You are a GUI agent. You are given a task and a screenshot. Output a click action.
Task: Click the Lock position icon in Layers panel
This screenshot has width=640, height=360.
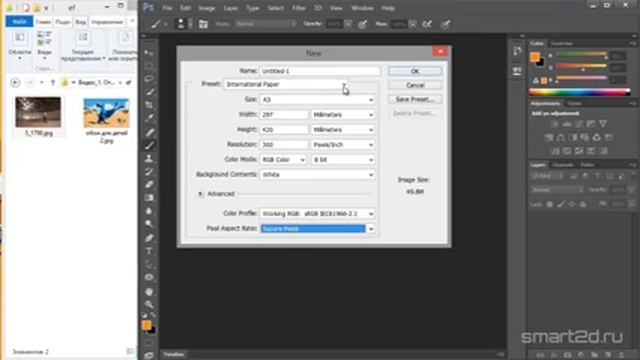pos(572,204)
